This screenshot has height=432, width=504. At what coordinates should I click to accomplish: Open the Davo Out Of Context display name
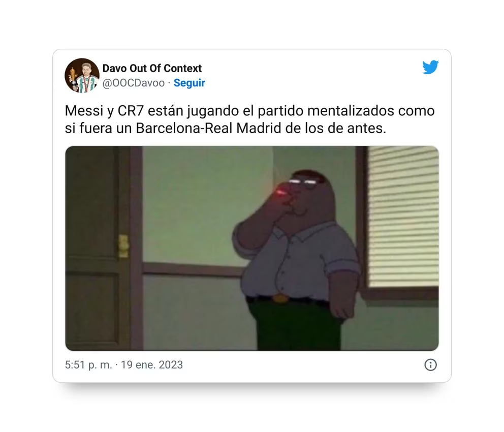click(x=152, y=68)
